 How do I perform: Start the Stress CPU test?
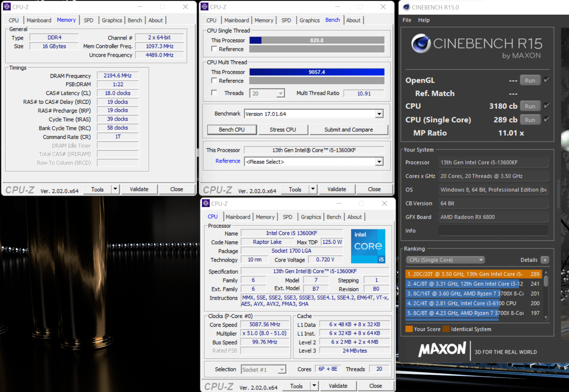283,129
